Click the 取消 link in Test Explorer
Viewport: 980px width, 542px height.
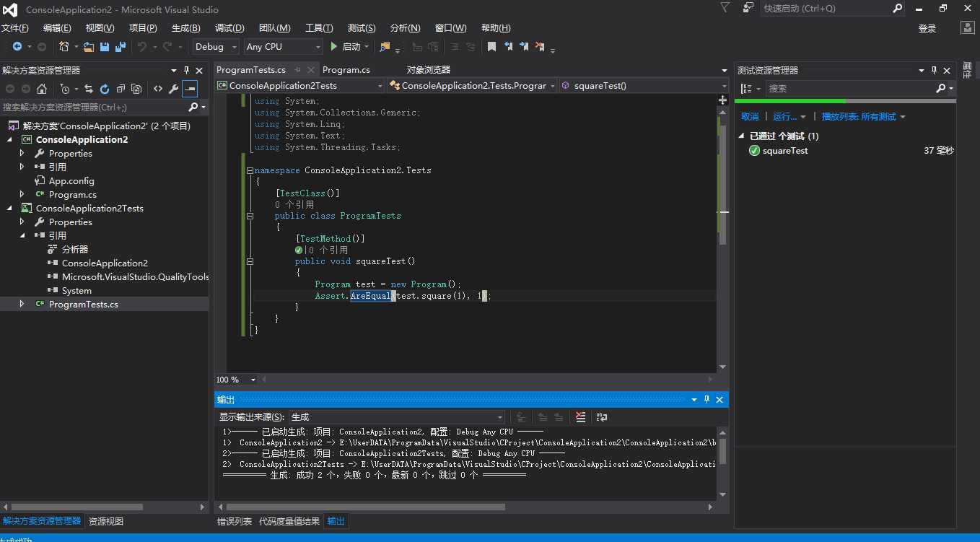tap(750, 117)
